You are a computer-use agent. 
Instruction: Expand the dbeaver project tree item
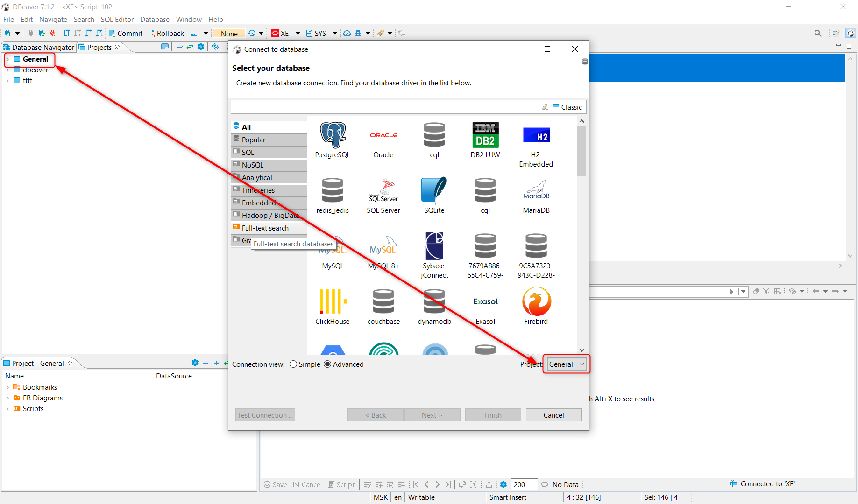tap(7, 70)
